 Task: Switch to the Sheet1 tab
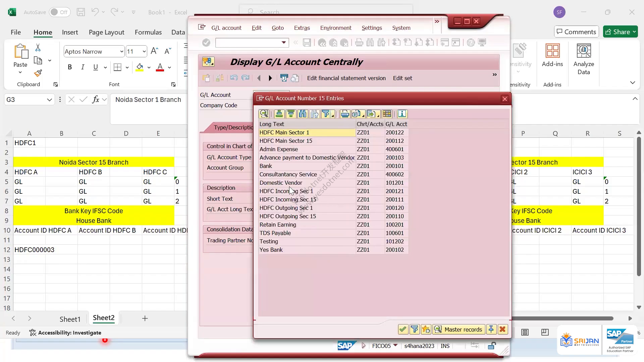(x=70, y=319)
